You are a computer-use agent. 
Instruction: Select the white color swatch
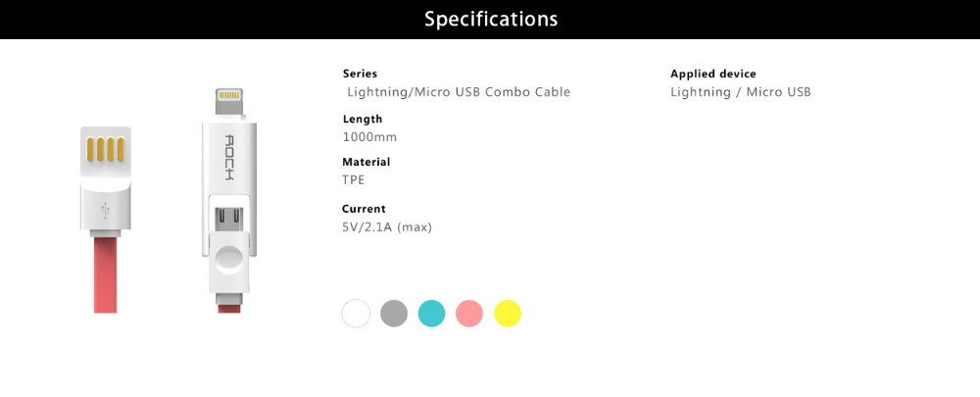tap(356, 314)
